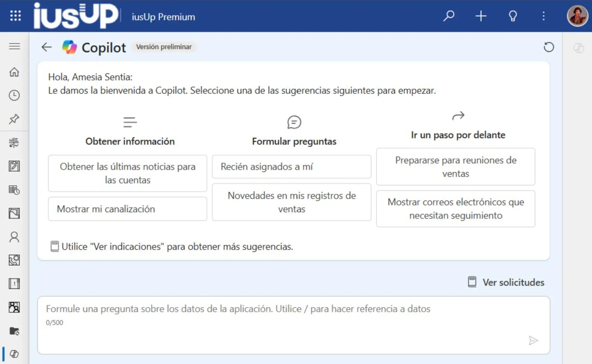Image resolution: width=592 pixels, height=364 pixels.
Task: Select Copilot entry at bottom of sidebar
Action: [x=14, y=354]
